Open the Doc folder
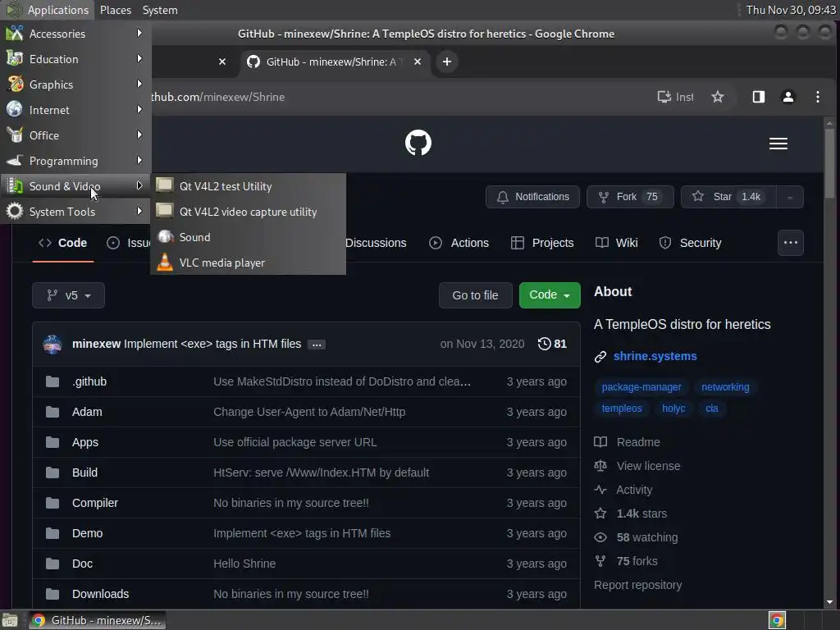The image size is (840, 630). pos(82,564)
